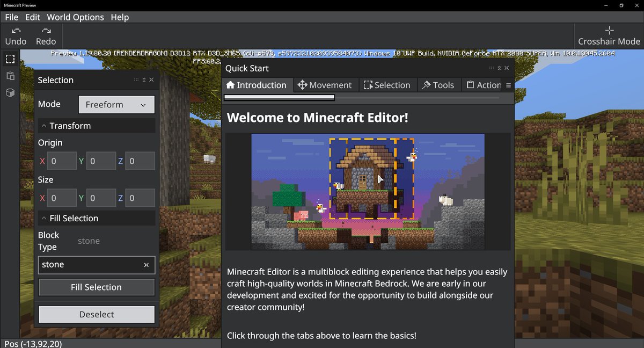Select the Selection tool in left sidebar
Image resolution: width=644 pixels, height=348 pixels.
(x=10, y=59)
